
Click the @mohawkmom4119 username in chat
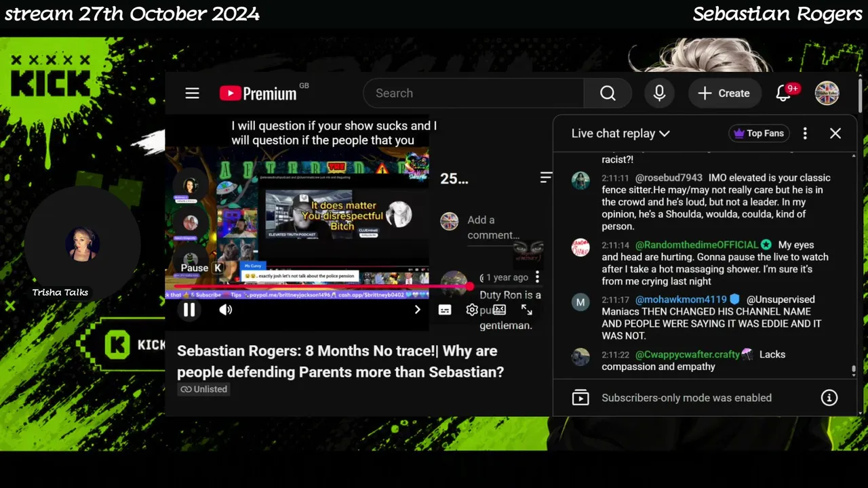tap(681, 299)
